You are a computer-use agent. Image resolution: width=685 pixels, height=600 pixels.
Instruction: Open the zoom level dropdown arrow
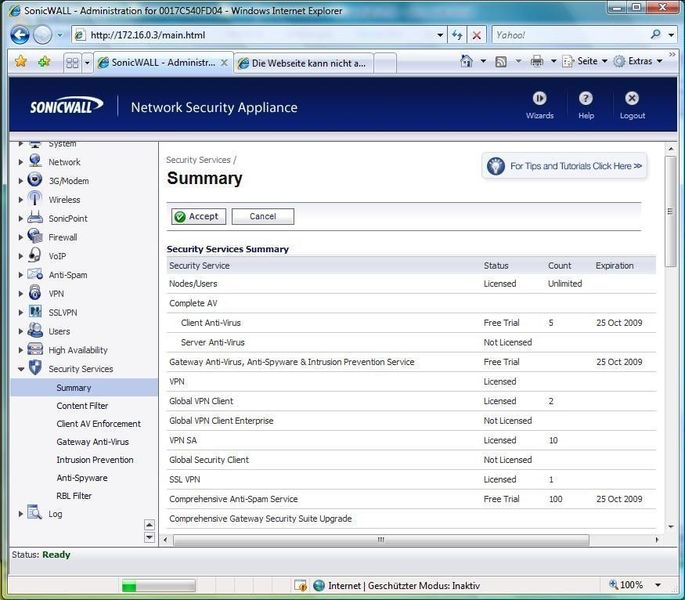[658, 584]
